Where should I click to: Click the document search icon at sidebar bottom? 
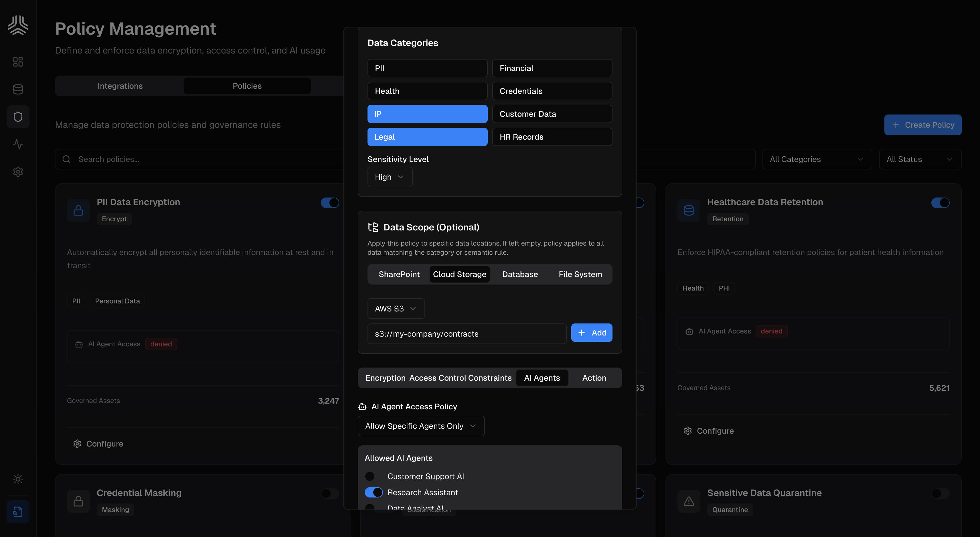[x=18, y=512]
